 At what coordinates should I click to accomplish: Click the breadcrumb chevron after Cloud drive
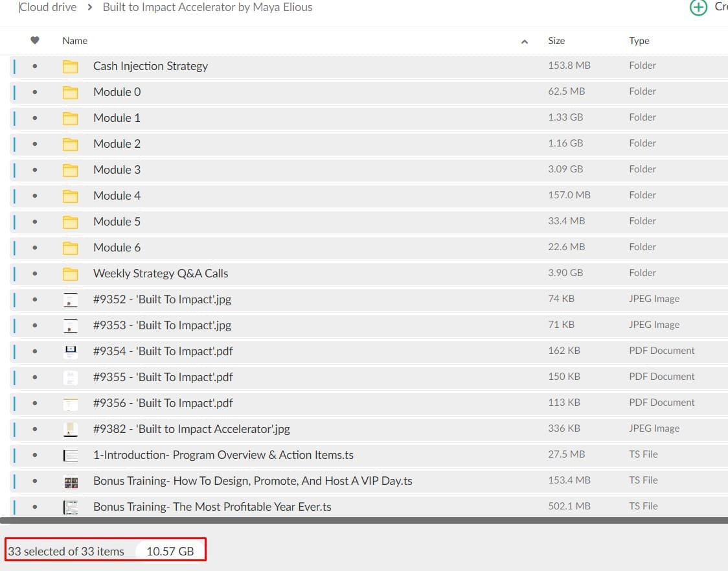click(89, 8)
